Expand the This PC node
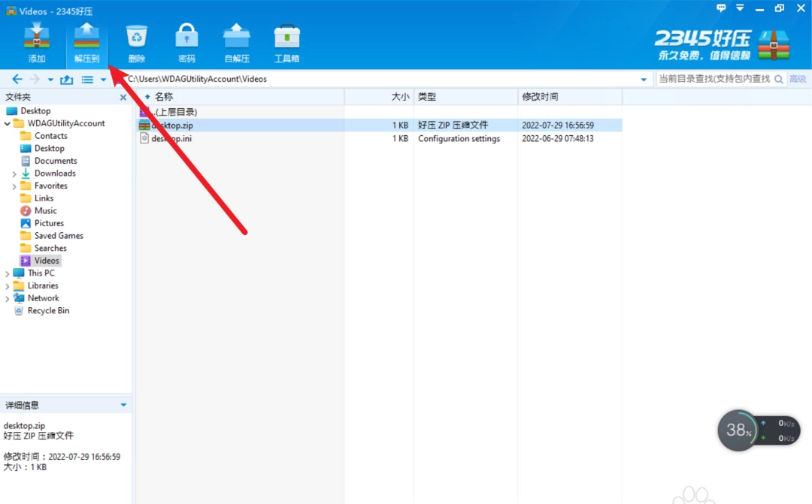 point(8,273)
